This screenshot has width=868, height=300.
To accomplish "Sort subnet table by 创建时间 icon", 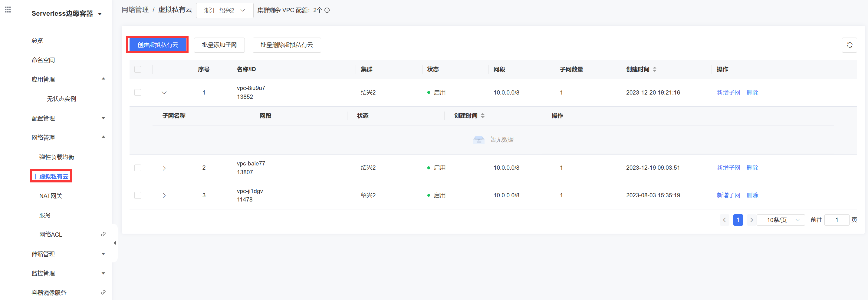I will point(482,116).
